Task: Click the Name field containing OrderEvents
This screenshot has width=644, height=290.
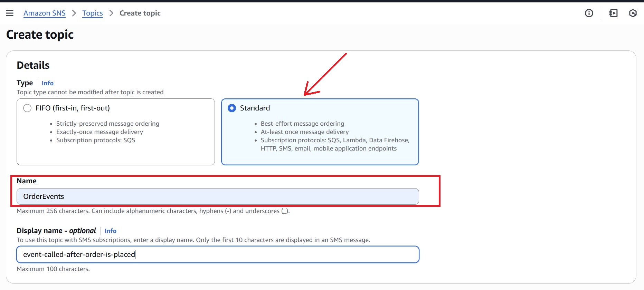Action: coord(218,196)
